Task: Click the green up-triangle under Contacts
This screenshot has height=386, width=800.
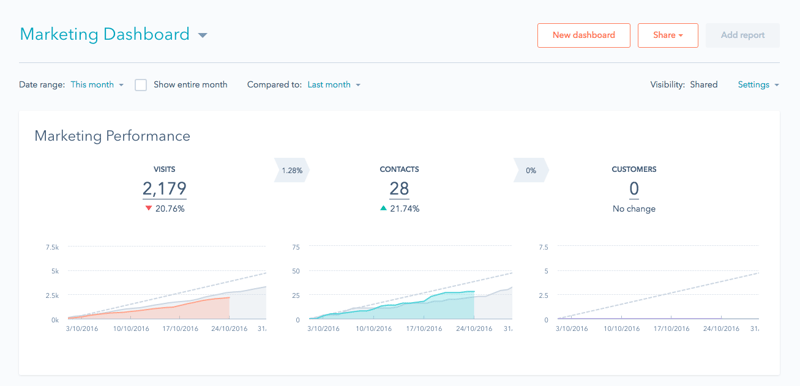Action: (x=384, y=208)
